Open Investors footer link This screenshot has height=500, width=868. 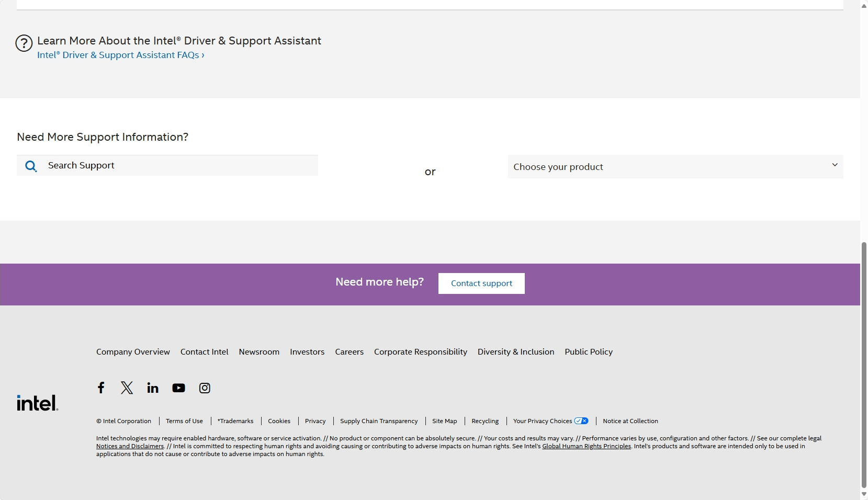(x=307, y=352)
